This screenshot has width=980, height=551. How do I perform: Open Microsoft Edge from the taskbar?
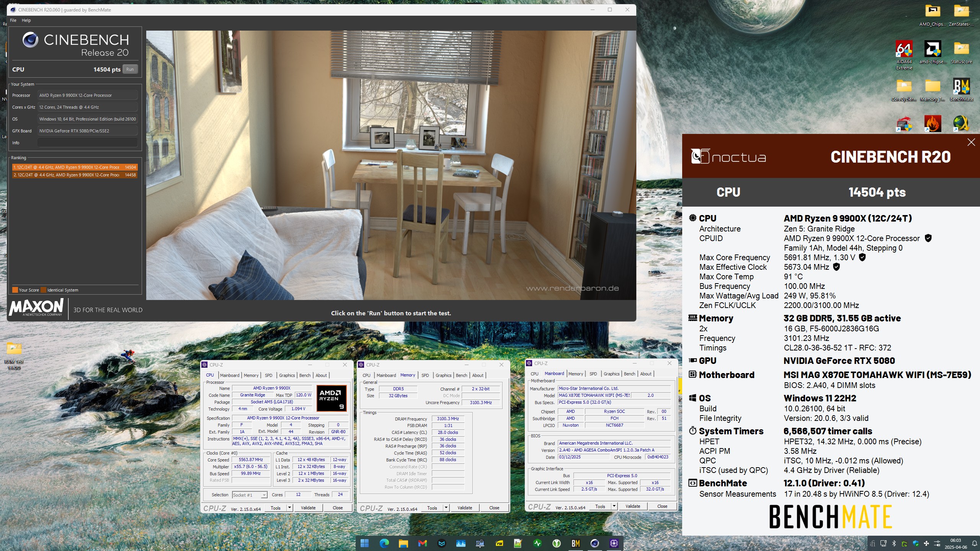click(384, 543)
